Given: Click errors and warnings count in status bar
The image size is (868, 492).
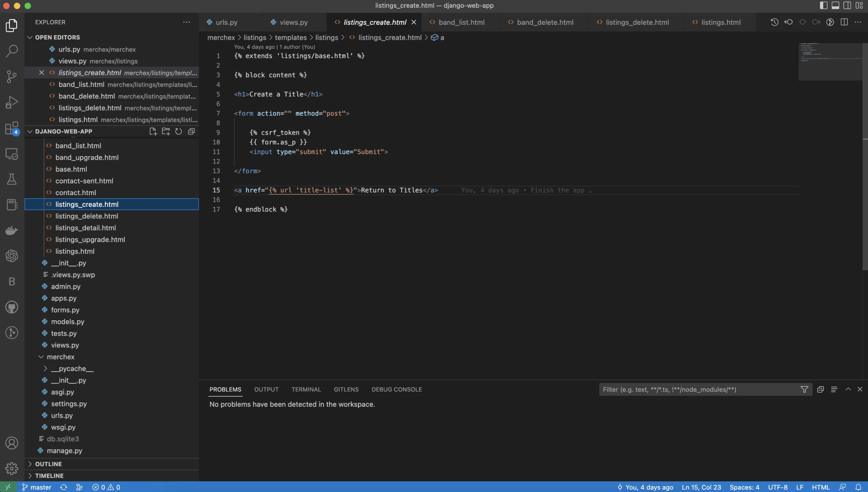Looking at the screenshot, I should tap(106, 487).
